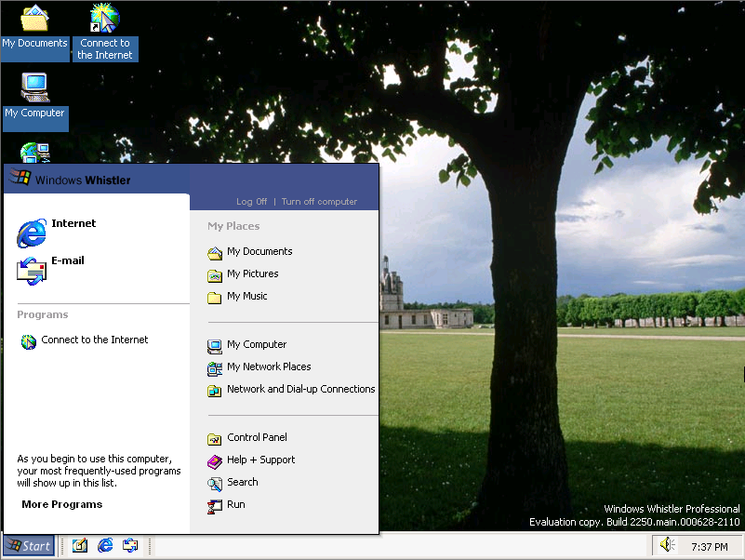Screen dimensions: 745x560
Task: Click the Network and Dial-up Connections icon
Action: point(215,391)
